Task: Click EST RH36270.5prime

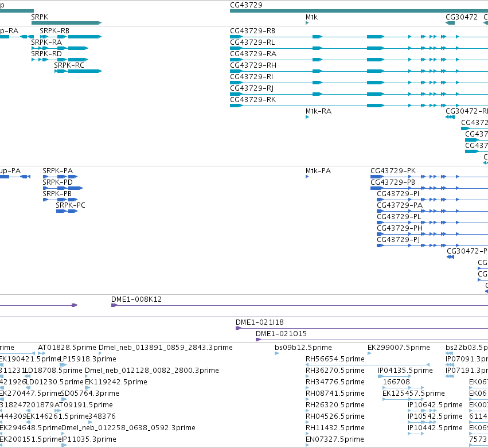Action: pos(335,371)
